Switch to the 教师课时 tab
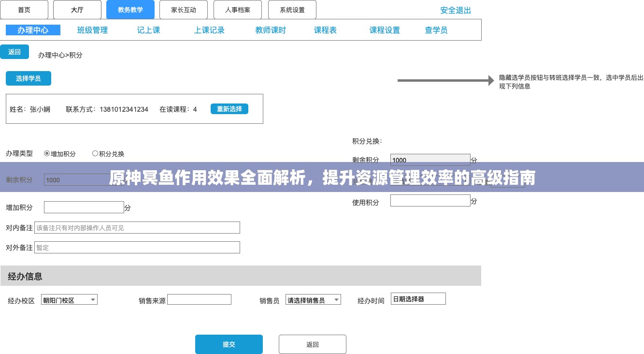 (x=271, y=30)
